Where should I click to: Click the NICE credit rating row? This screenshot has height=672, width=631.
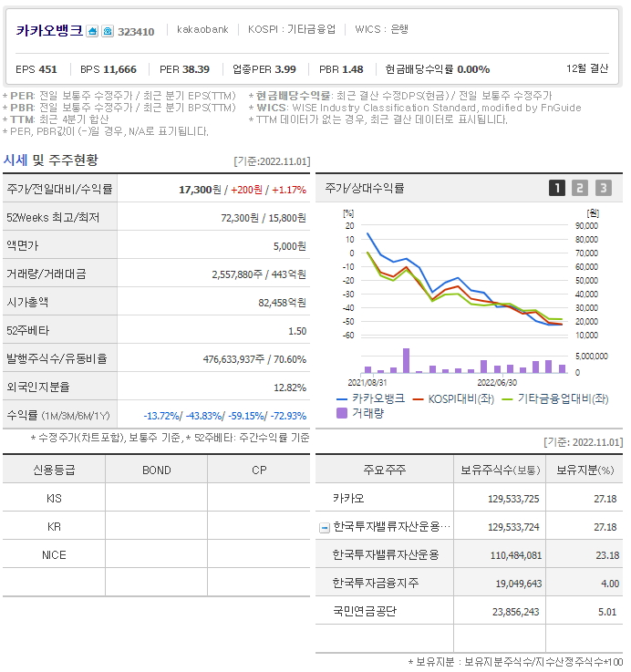(x=156, y=554)
